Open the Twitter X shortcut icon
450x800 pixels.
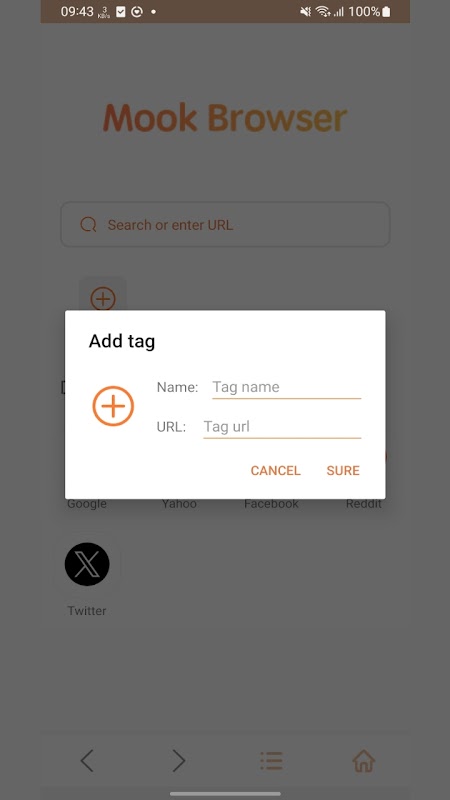87,564
